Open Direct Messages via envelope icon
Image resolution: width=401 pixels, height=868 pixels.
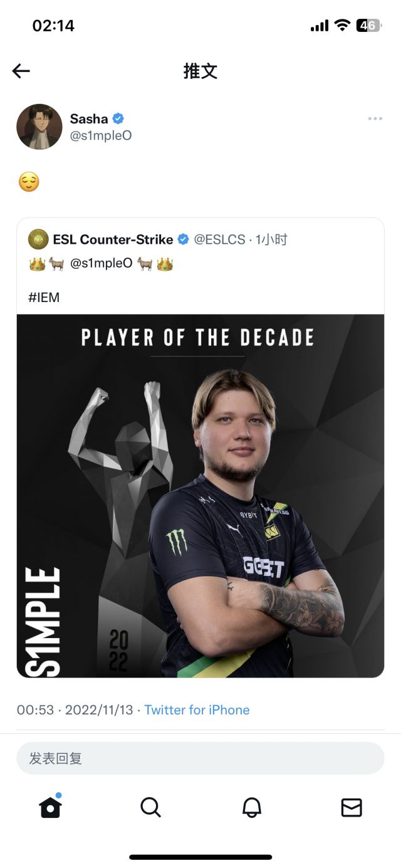click(x=352, y=807)
